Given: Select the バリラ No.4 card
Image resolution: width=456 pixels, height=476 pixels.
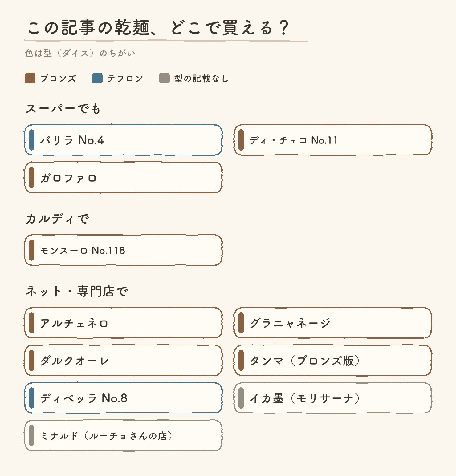Looking at the screenshot, I should coord(123,140).
